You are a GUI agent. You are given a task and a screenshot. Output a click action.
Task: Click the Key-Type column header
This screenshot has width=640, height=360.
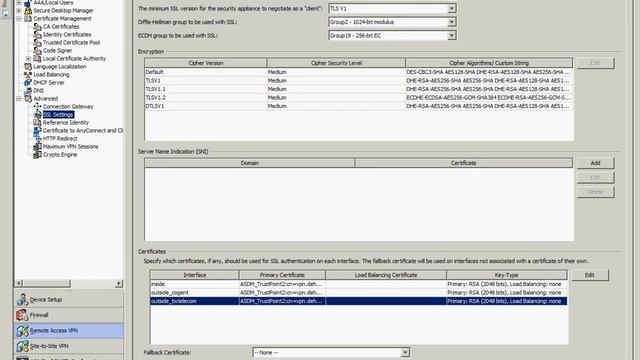[x=507, y=275]
